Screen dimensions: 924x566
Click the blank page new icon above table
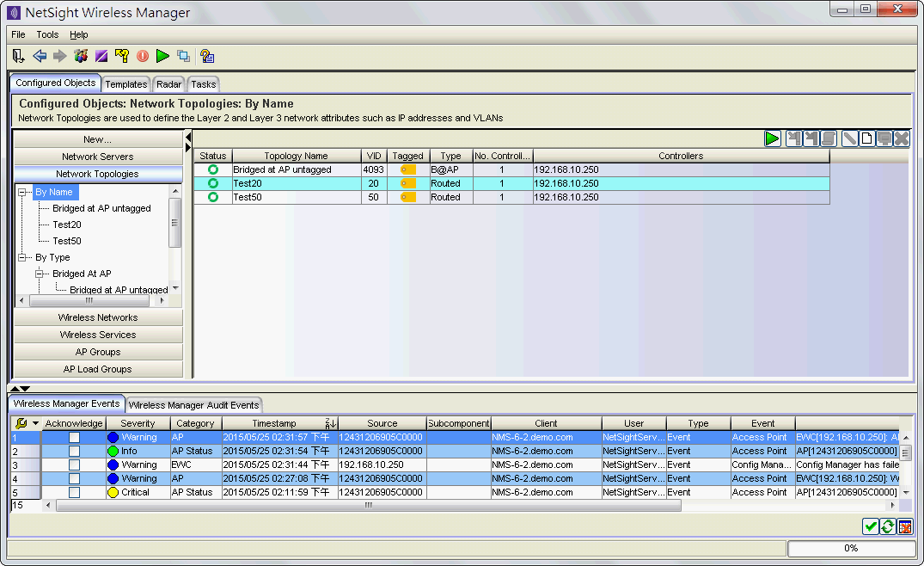tap(866, 138)
